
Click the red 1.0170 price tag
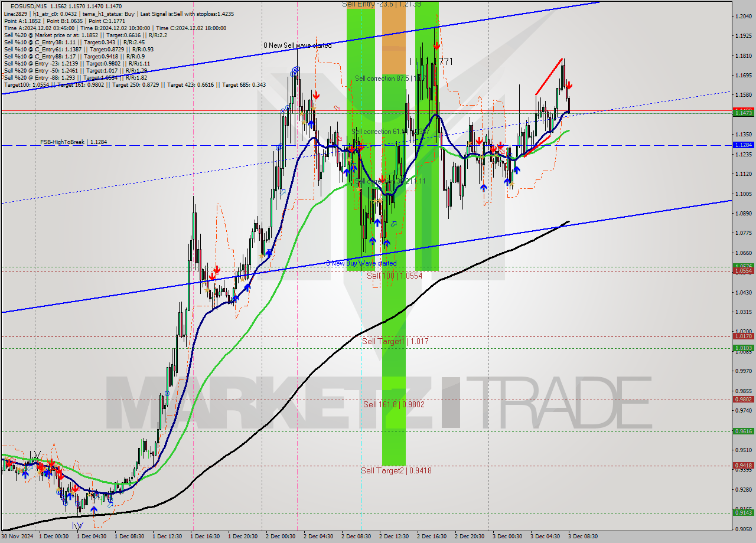(x=743, y=336)
